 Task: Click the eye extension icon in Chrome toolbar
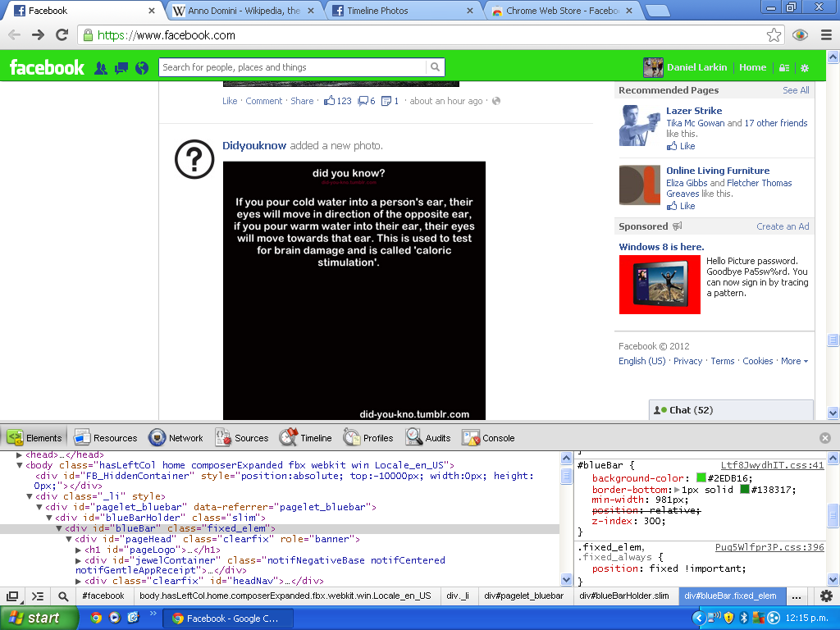[x=800, y=35]
